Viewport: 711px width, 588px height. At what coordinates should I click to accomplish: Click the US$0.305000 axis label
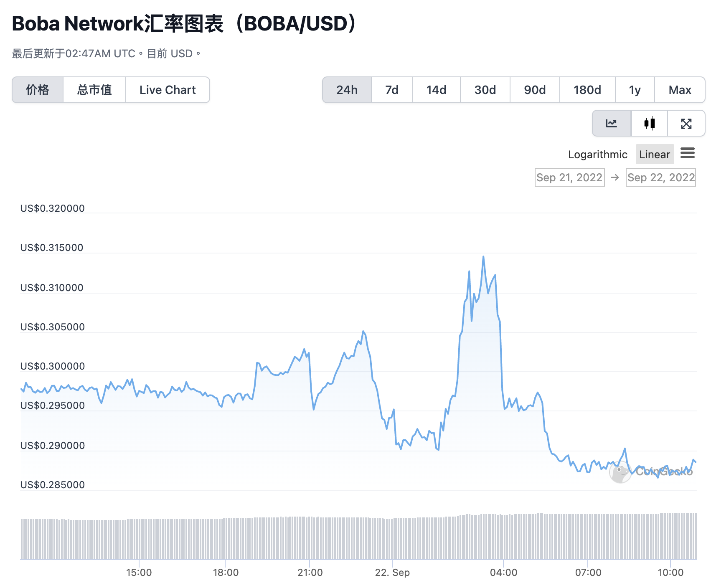coord(53,327)
